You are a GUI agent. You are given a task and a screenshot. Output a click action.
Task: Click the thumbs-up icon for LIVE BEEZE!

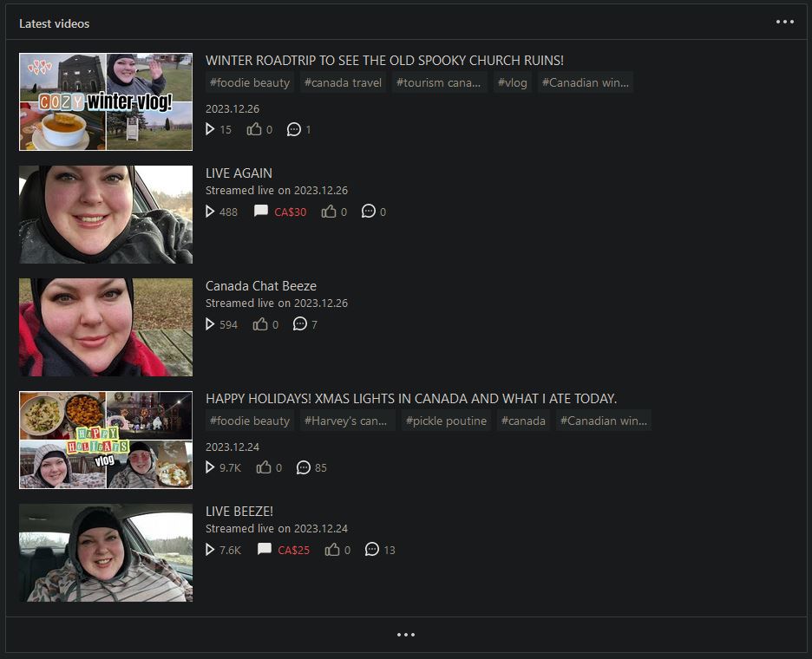[332, 549]
